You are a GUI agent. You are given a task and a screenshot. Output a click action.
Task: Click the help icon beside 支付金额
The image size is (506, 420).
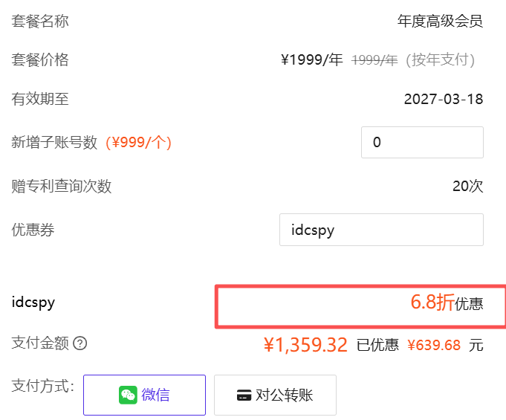point(80,343)
